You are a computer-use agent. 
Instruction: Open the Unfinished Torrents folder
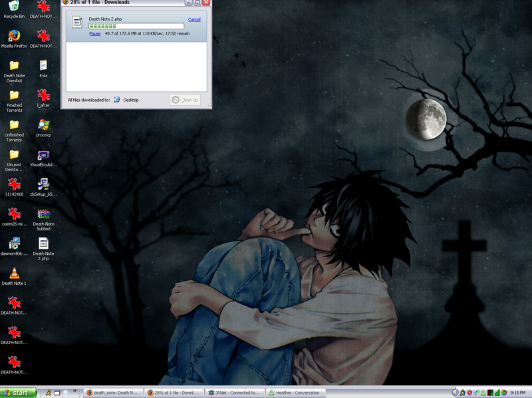tap(14, 130)
